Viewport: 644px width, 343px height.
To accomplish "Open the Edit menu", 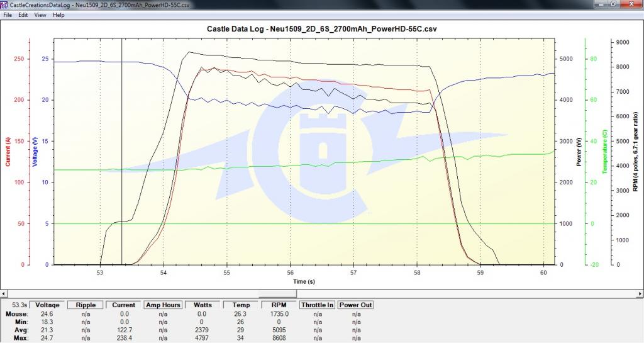I will tap(23, 14).
